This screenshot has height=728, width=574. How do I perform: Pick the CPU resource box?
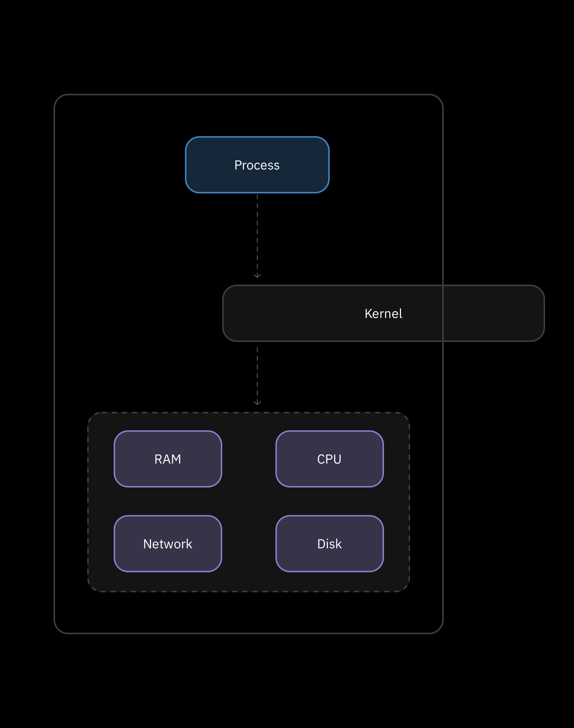click(x=329, y=459)
